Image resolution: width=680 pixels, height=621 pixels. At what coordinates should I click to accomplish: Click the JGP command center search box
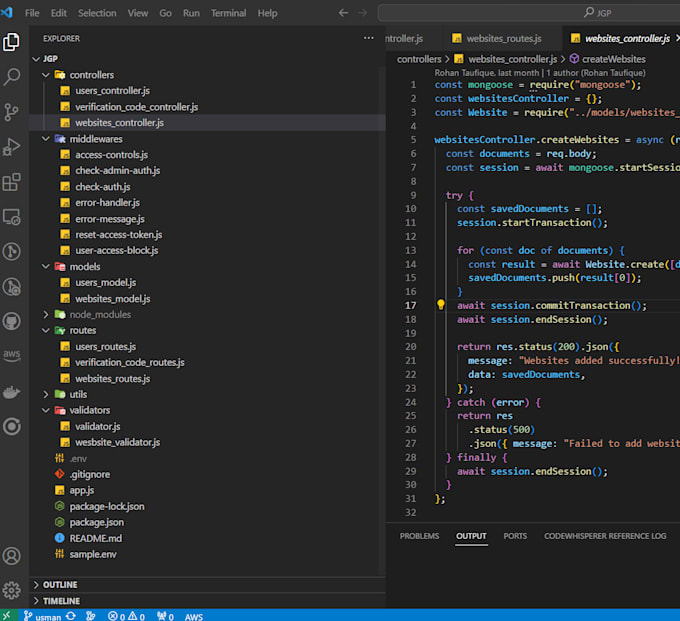click(x=529, y=13)
